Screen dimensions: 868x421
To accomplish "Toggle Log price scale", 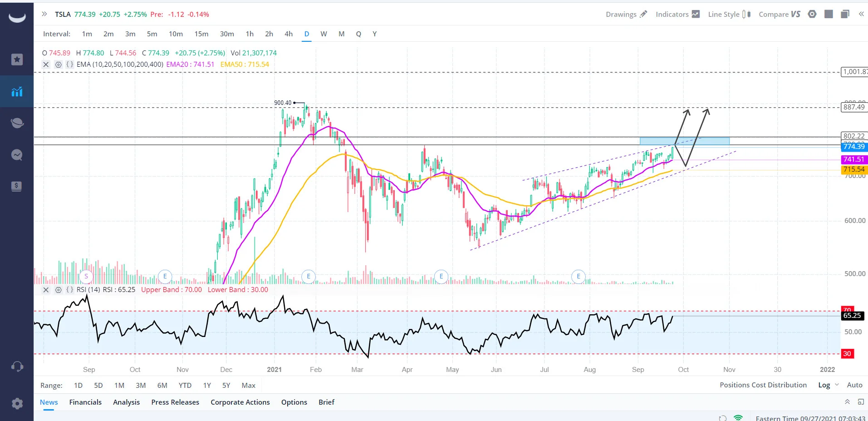I will coord(824,385).
